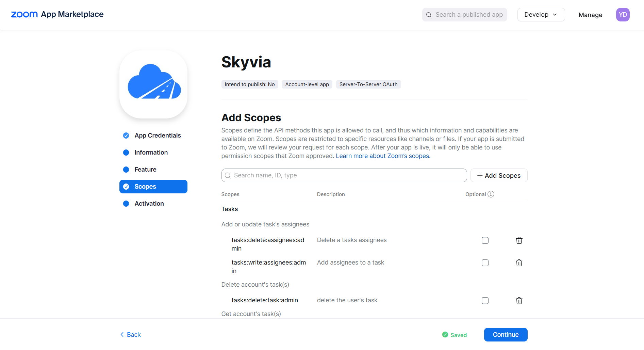The width and height of the screenshot is (644, 350).
Task: Click the 'Add or update task's assignees' label
Action: click(x=265, y=224)
